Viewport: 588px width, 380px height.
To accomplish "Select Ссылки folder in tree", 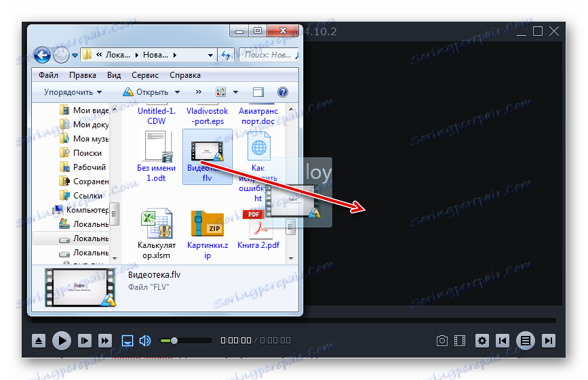I will pos(81,196).
